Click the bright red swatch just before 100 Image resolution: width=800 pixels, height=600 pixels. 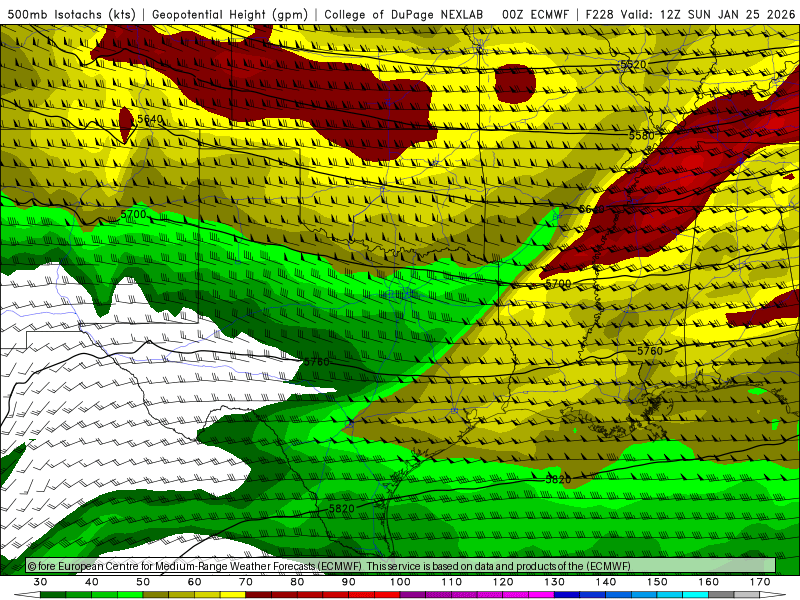click(387, 595)
